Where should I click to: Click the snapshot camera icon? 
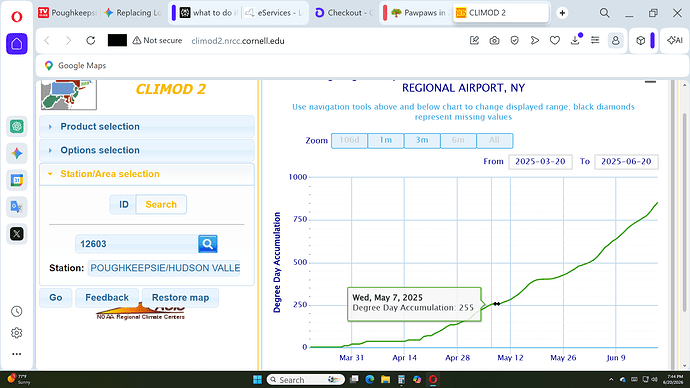tap(494, 40)
